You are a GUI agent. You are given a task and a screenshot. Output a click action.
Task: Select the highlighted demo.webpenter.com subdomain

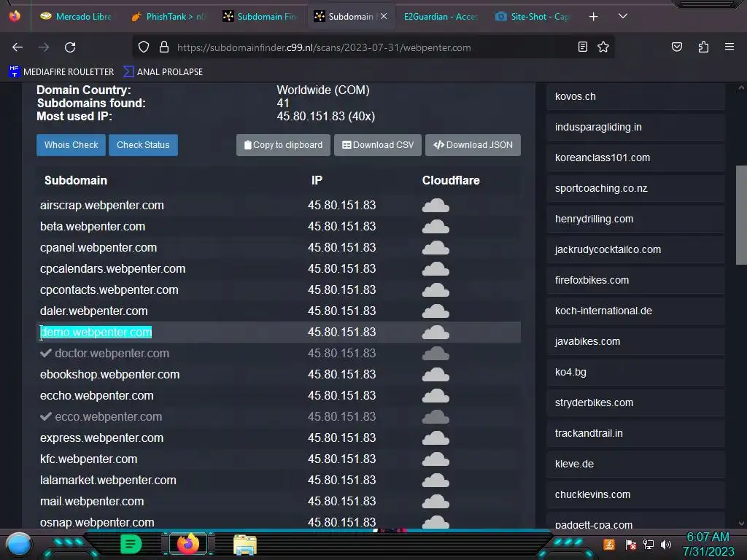click(x=96, y=332)
